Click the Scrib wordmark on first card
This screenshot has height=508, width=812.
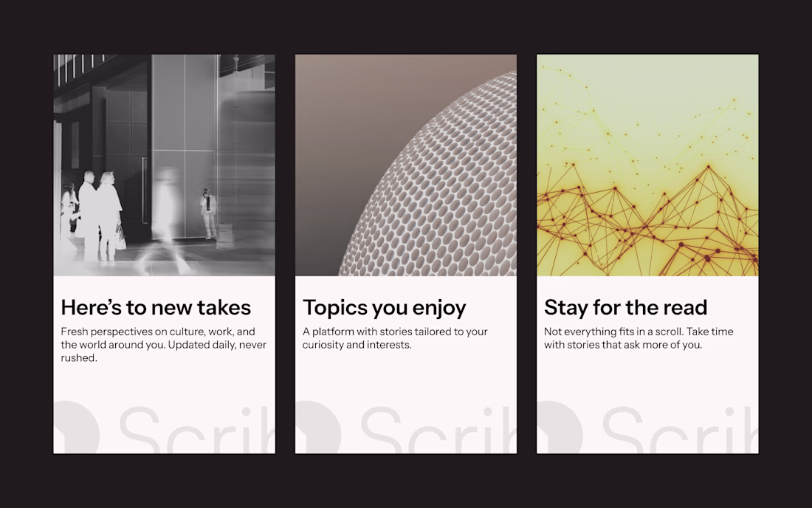pyautogui.click(x=197, y=430)
